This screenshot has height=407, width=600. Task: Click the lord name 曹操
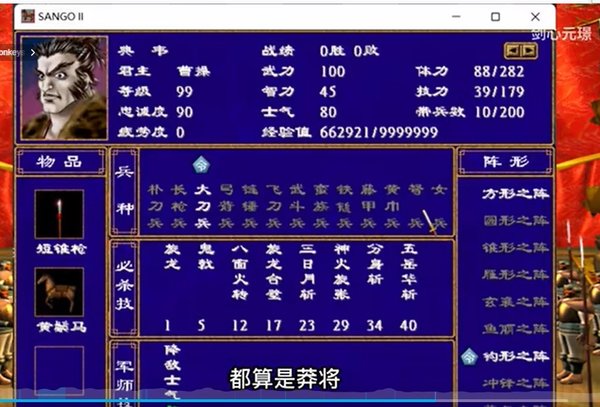click(193, 72)
